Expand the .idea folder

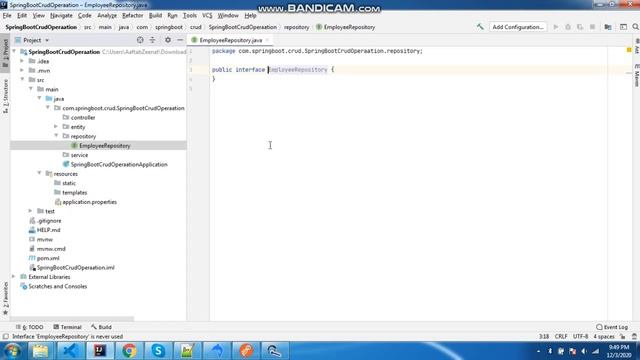(22, 61)
